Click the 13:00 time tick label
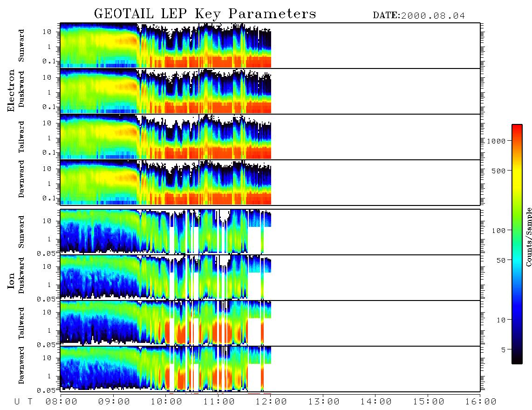Image resolution: width=532 pixels, height=410 pixels. 323,402
